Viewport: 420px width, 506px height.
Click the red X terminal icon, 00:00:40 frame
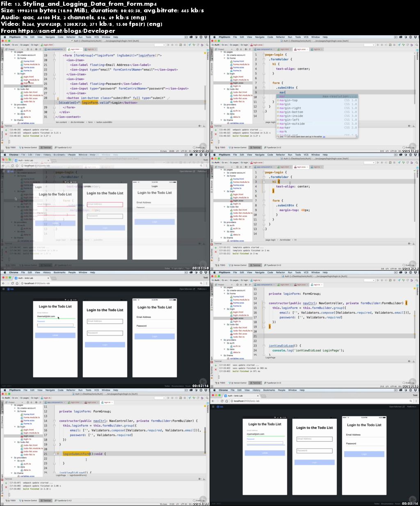[6, 134]
